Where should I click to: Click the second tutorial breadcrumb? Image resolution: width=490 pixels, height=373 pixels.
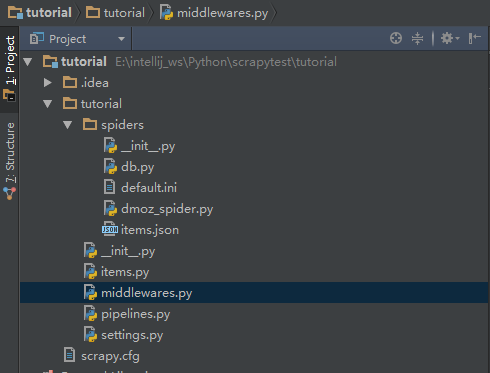point(115,13)
